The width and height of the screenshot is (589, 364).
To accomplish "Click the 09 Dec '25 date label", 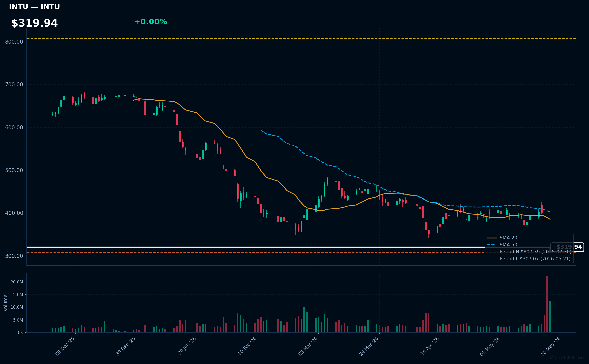I will coord(65,346).
